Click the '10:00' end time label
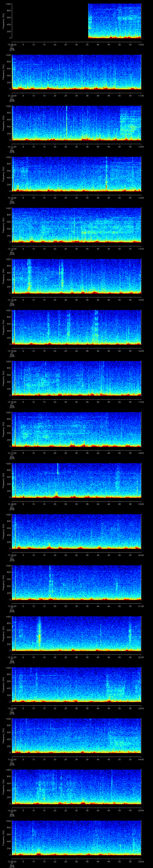This screenshot has width=153, height=868. [141, 44]
